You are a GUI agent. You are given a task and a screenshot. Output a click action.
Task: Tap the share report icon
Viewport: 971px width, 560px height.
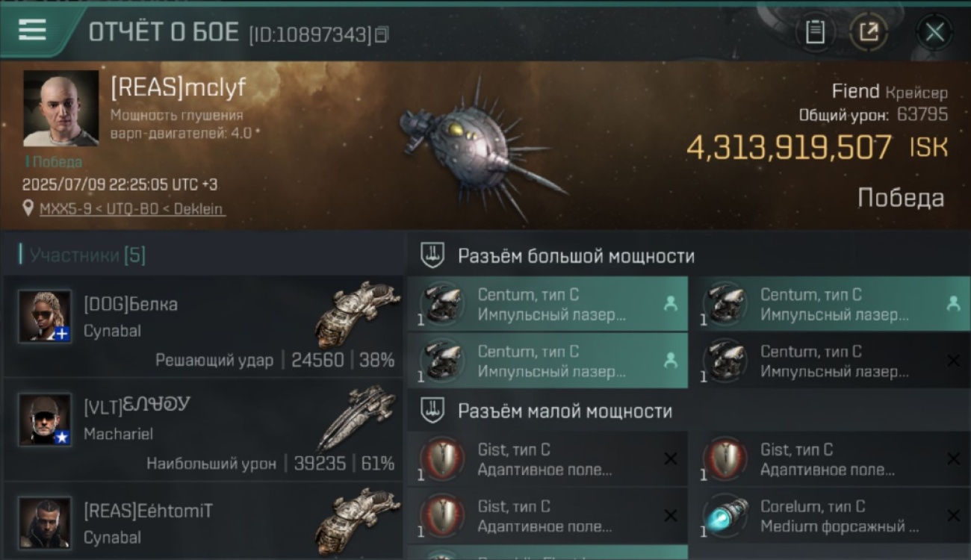[869, 32]
